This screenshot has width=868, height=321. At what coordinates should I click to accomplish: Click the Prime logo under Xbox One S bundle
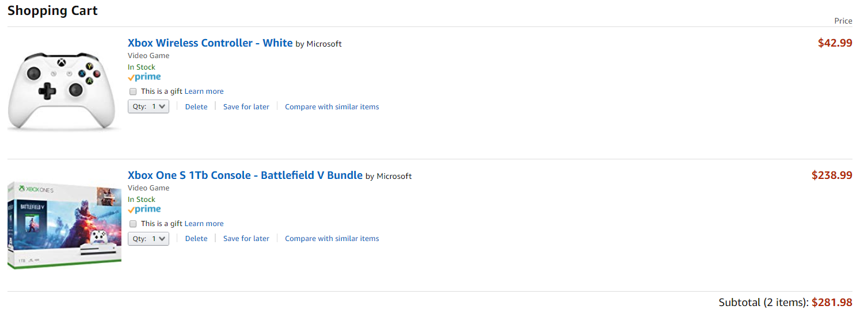click(x=144, y=209)
